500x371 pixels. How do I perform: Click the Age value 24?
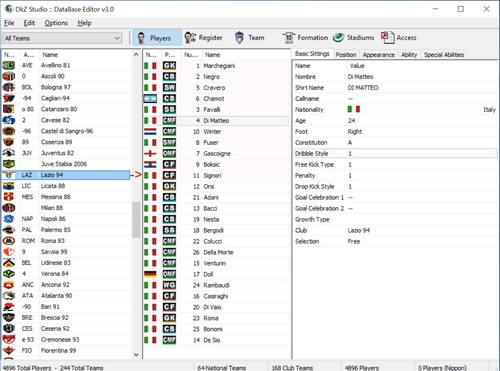(x=351, y=121)
